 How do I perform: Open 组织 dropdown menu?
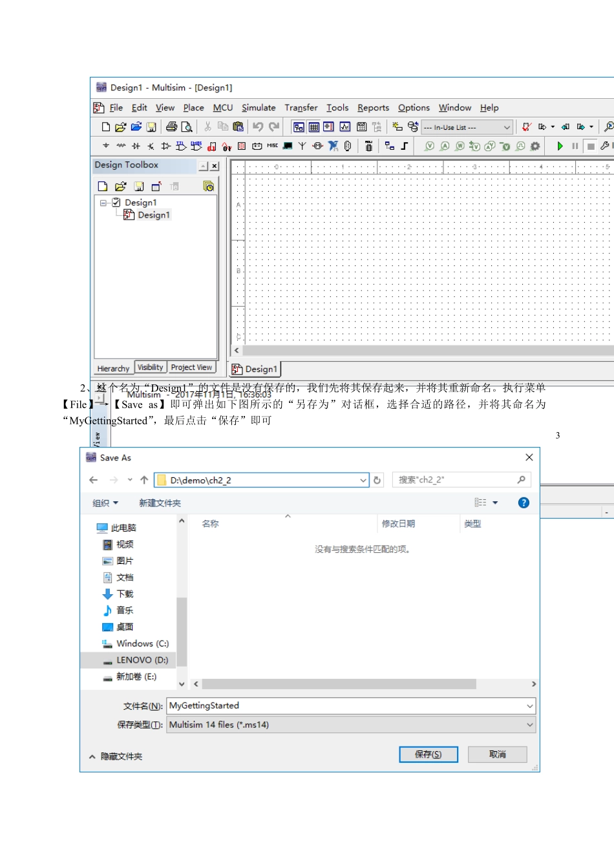point(105,503)
